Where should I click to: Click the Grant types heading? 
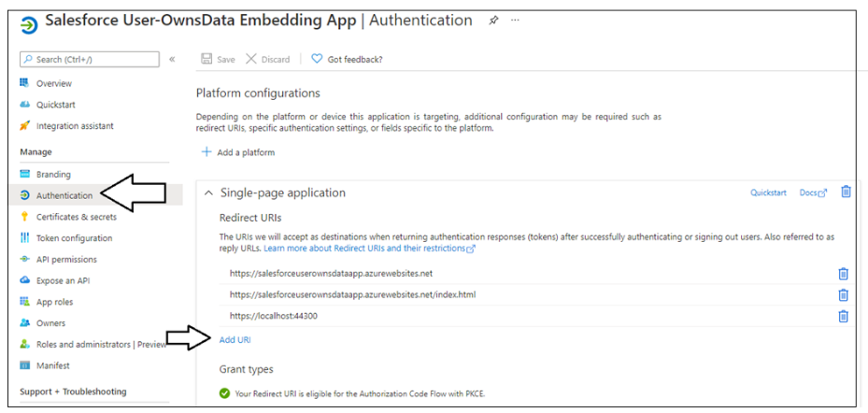click(x=247, y=369)
